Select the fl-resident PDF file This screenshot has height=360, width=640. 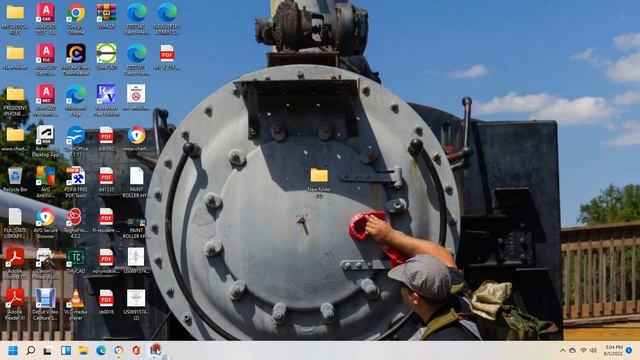(106, 220)
